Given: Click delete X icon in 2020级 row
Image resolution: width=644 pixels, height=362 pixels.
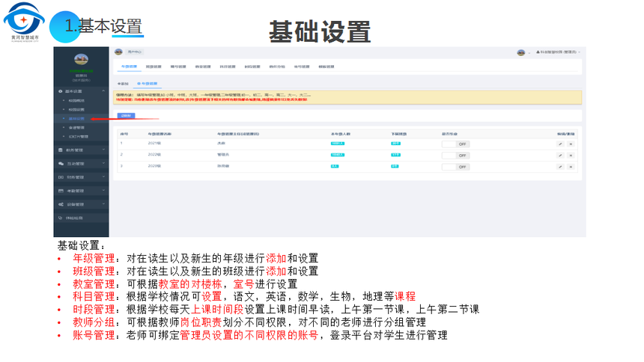Looking at the screenshot, I should coord(571,167).
